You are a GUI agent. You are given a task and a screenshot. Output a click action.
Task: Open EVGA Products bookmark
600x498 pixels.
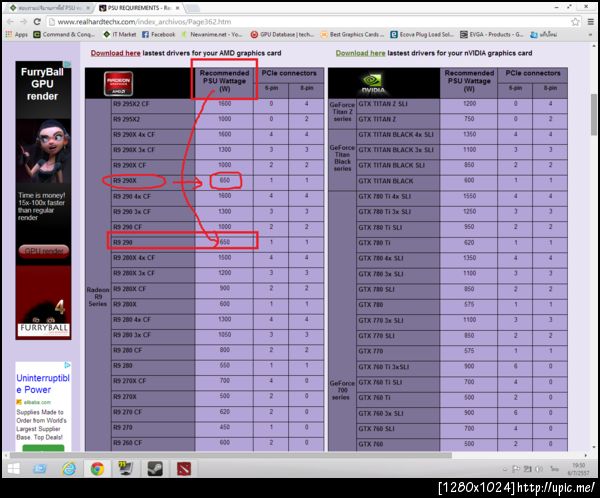click(492, 34)
